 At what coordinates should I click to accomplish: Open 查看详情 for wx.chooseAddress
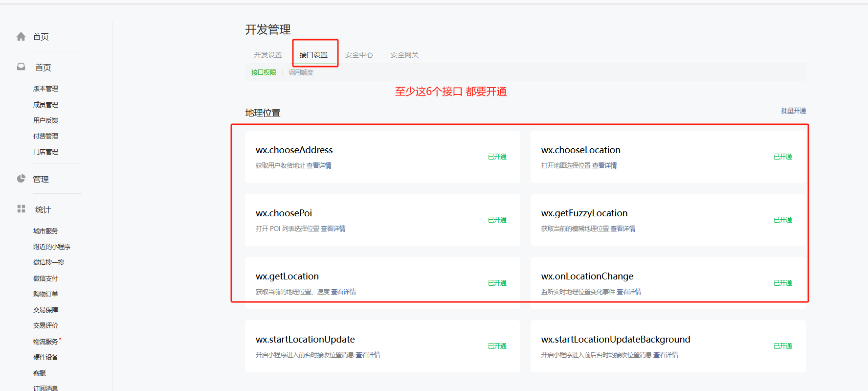pos(319,165)
